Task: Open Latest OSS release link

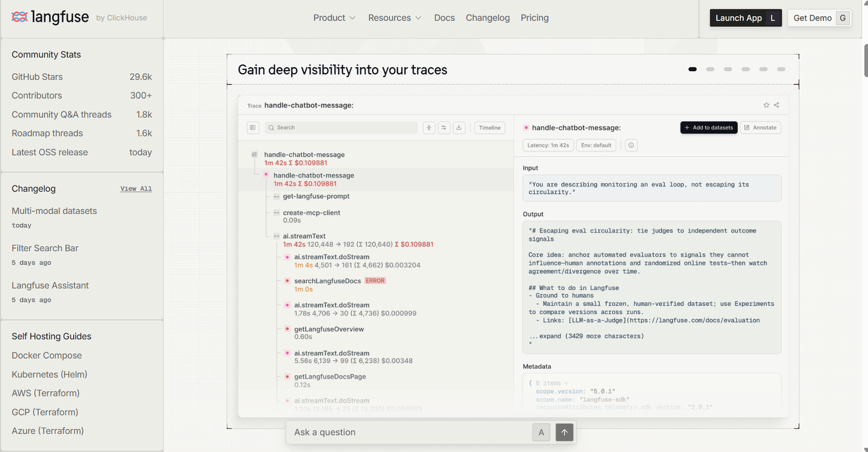Action: pyautogui.click(x=82, y=153)
